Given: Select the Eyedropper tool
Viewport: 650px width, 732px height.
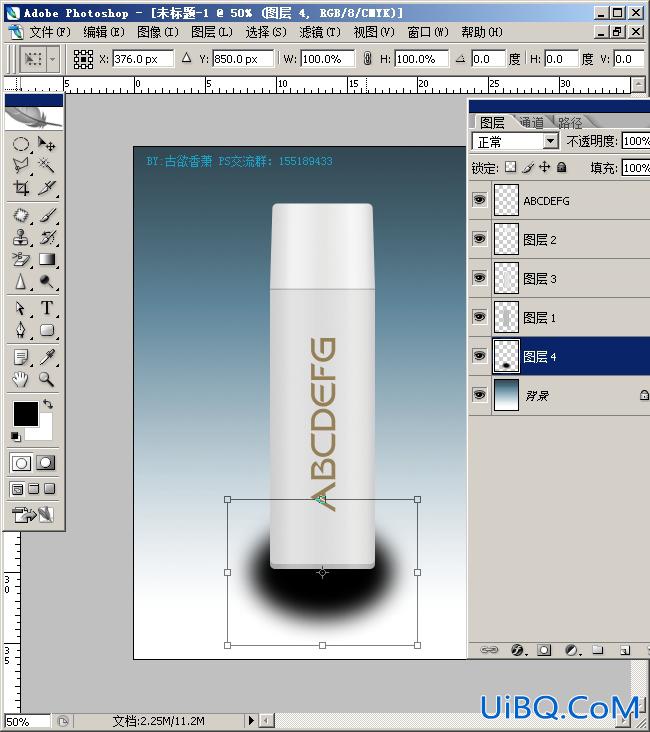Looking at the screenshot, I should (46, 358).
